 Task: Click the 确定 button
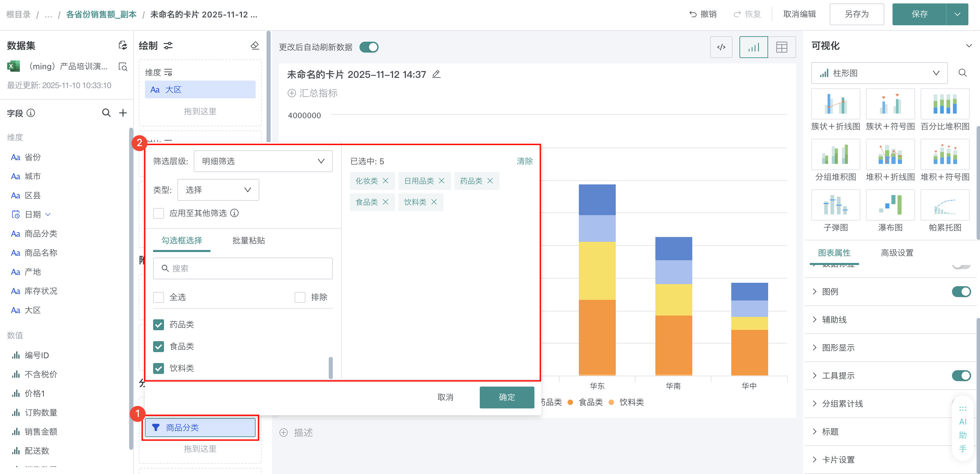pos(506,397)
